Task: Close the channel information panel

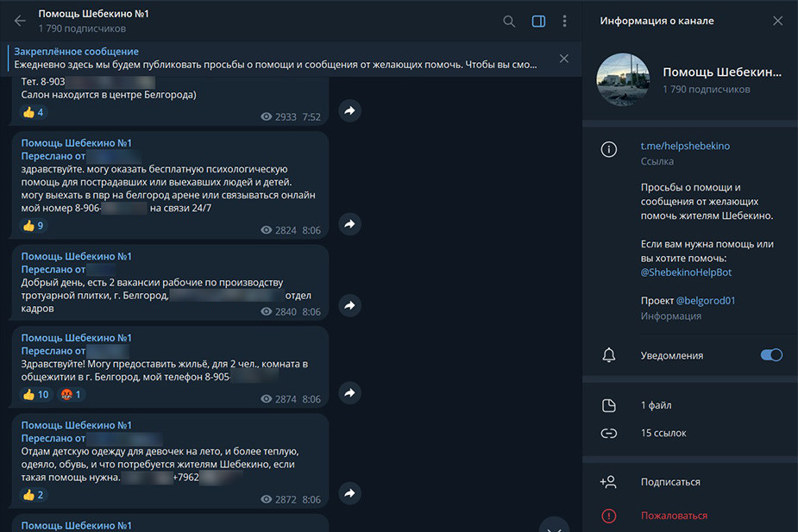Action: (x=777, y=21)
